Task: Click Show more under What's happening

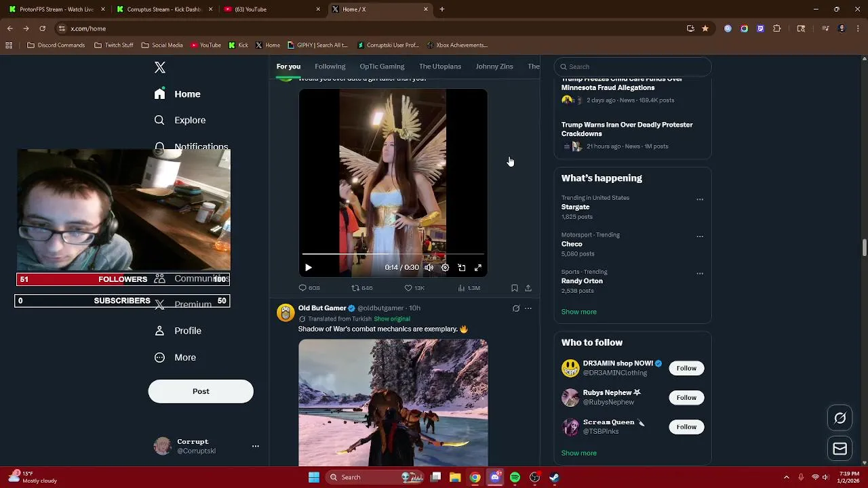Action: 579,312
